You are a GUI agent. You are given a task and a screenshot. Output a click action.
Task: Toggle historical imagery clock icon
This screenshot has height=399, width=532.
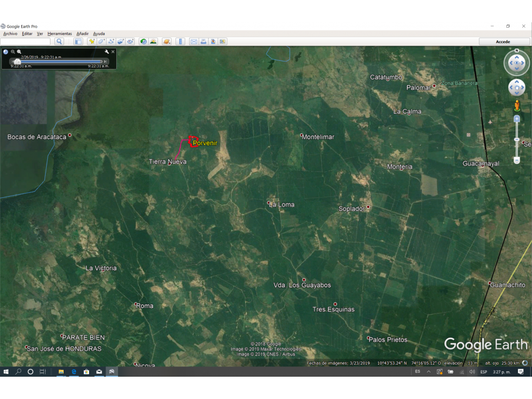(143, 41)
